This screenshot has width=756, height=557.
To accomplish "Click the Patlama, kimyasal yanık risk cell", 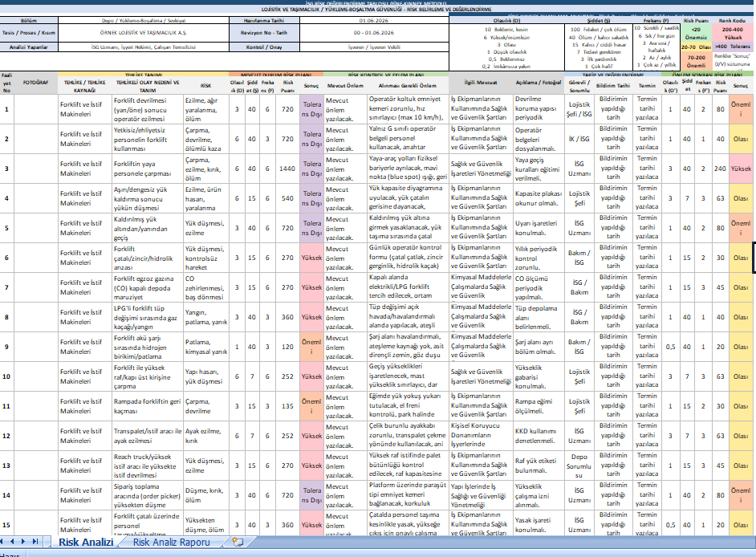I will point(206,347).
